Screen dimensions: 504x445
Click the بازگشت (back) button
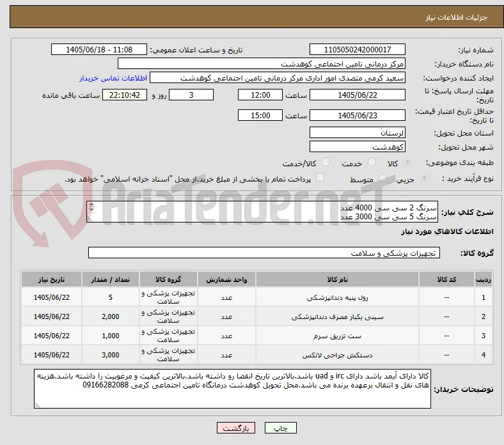(x=236, y=428)
